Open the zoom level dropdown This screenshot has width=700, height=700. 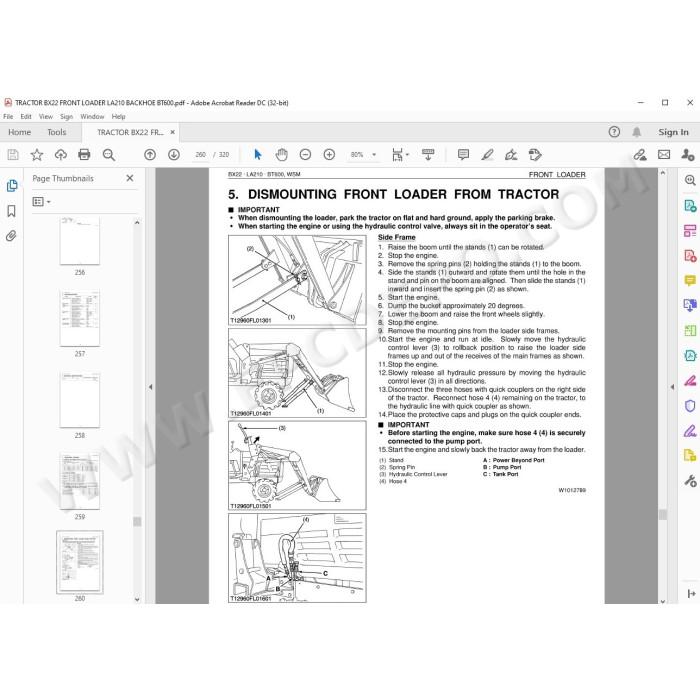tap(374, 154)
